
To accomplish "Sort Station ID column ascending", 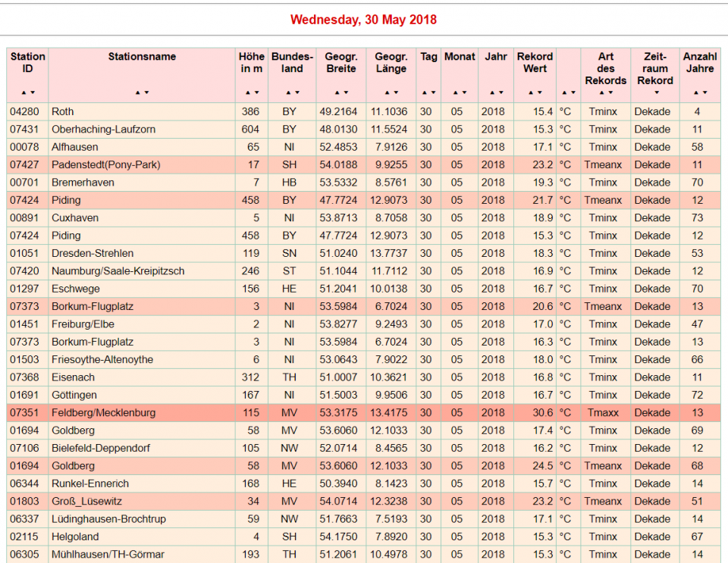I will coord(24,92).
